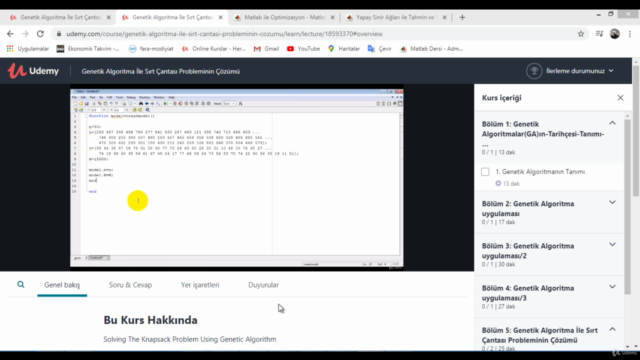Bookmark this page with star icon

[x=581, y=34]
